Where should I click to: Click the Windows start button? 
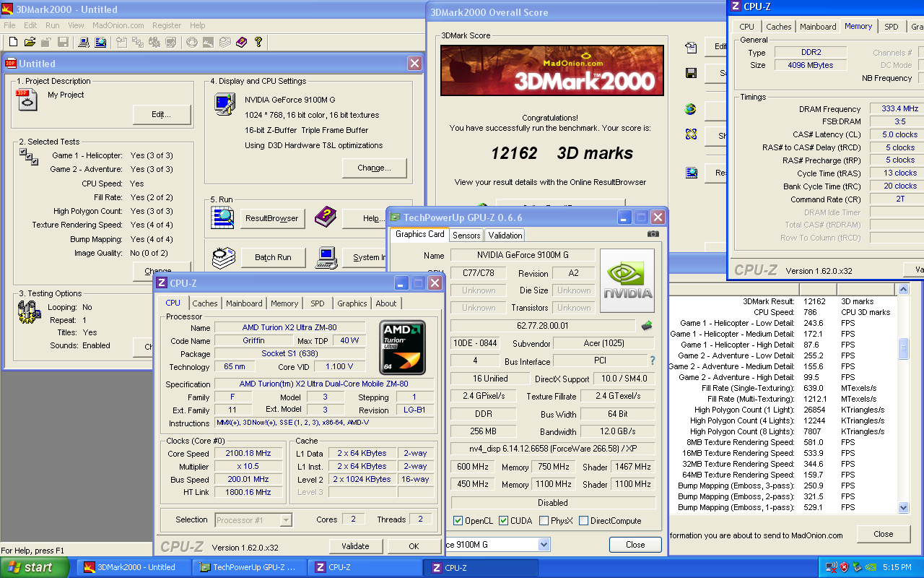(x=35, y=567)
